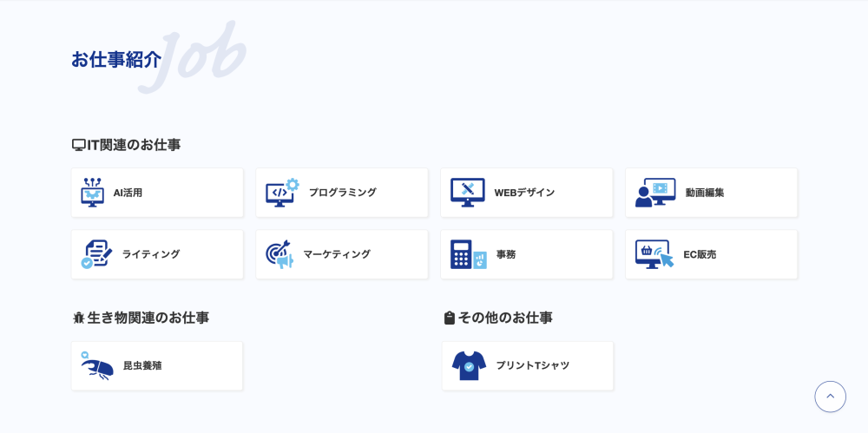Click the 動画編集 video editing icon

tap(654, 193)
